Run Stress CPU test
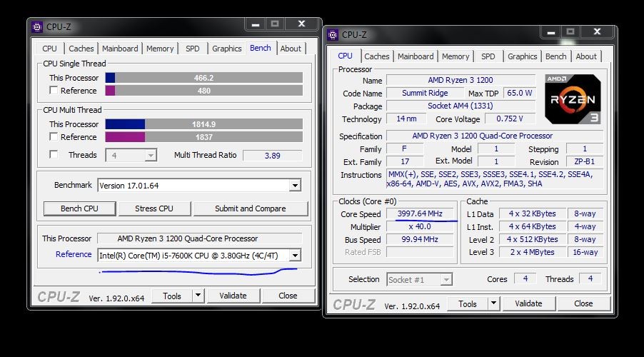Image resolution: width=644 pixels, height=357 pixels. (x=154, y=208)
